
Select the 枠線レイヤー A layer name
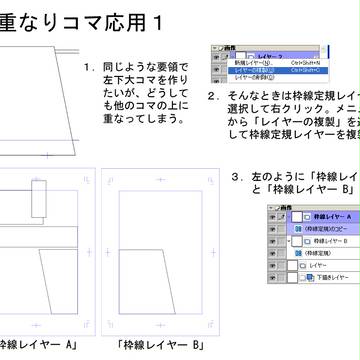332,217
